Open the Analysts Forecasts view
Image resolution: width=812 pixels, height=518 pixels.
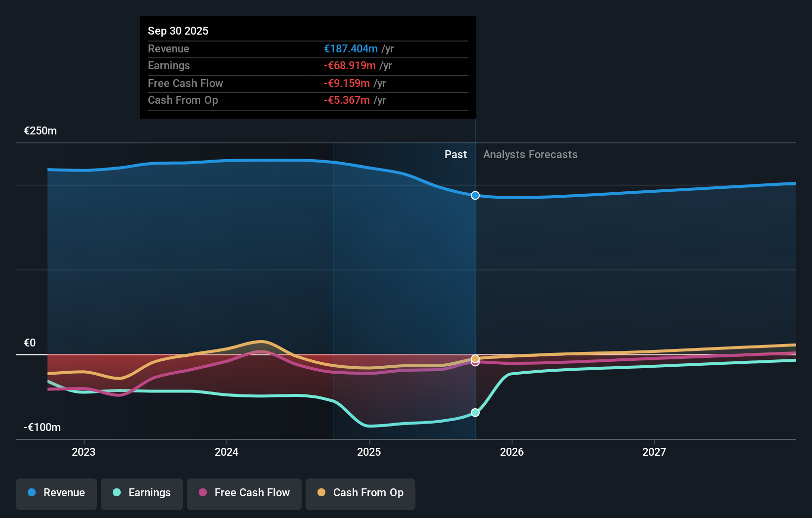coord(530,154)
